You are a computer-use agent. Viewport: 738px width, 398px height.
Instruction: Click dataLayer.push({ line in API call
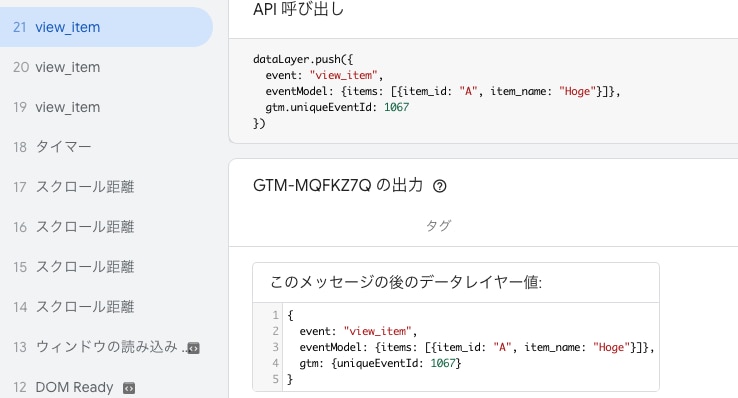303,59
